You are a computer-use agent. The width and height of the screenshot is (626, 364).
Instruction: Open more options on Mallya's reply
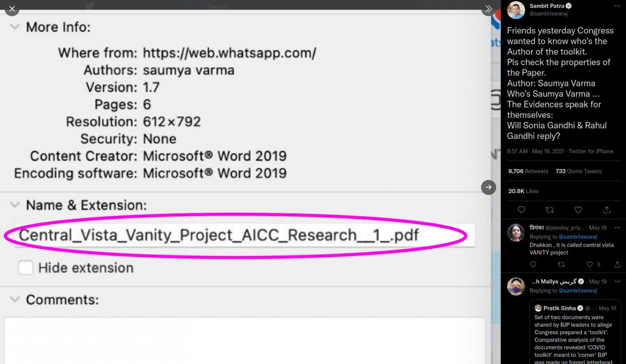617,282
